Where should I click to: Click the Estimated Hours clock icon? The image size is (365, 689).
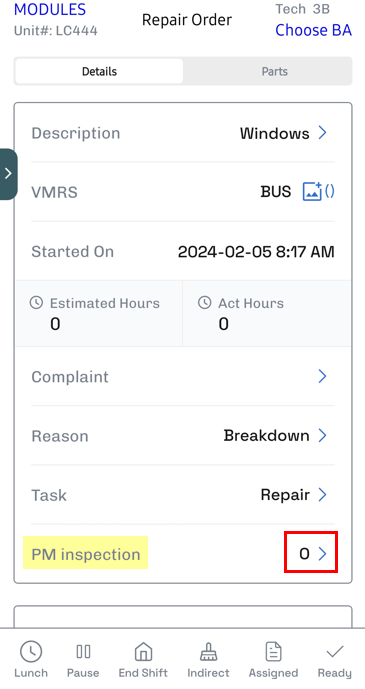36,302
